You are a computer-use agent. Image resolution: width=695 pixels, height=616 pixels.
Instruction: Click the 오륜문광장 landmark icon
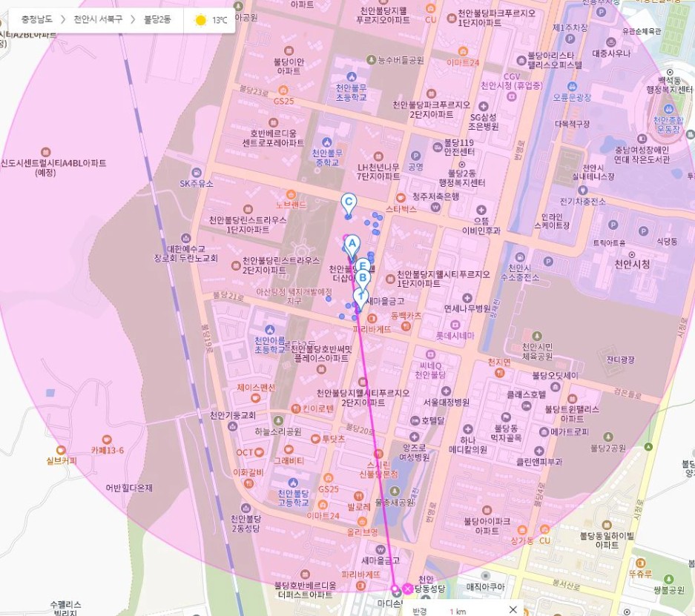572,86
